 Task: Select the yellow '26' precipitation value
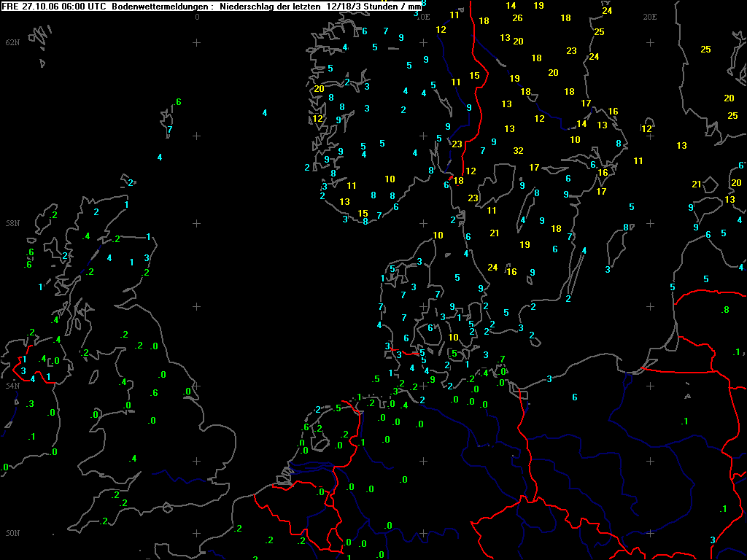[517, 18]
